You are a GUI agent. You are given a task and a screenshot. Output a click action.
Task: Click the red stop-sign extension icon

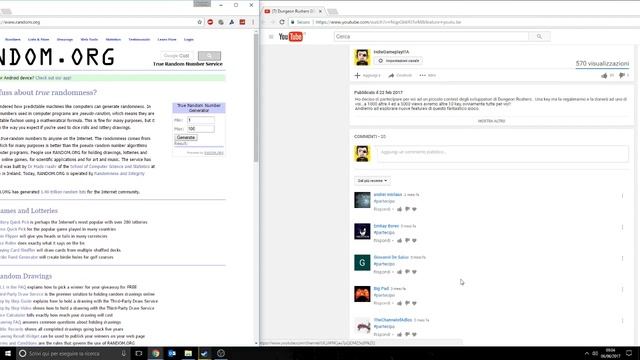[x=210, y=22]
